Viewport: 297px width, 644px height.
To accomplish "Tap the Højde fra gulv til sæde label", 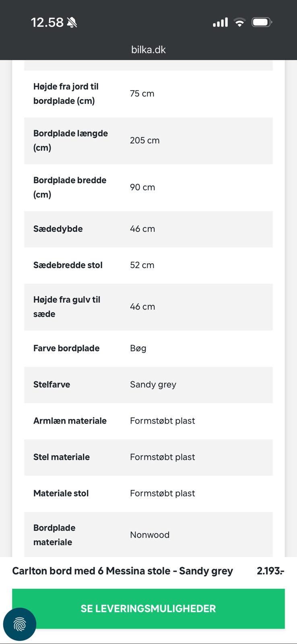I will pyautogui.click(x=66, y=307).
